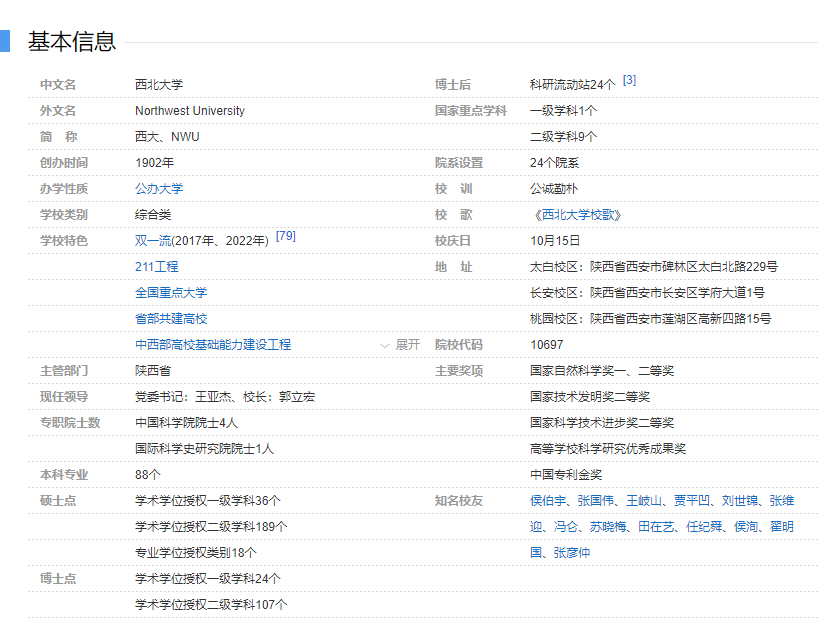This screenshot has height=643, width=830.
Task: Open alumnus 冯仑 page
Action: (566, 527)
